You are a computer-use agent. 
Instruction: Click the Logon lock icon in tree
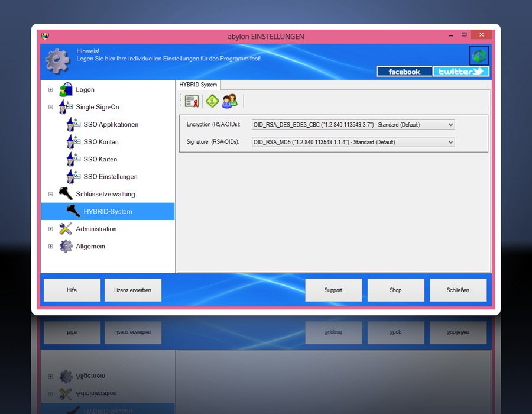pos(66,89)
